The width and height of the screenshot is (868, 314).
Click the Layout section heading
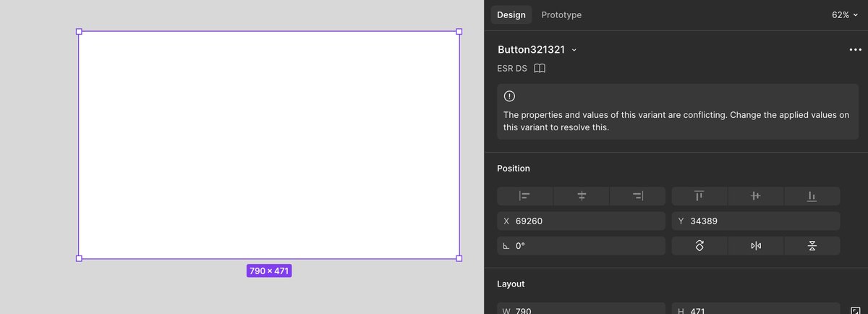pos(511,284)
